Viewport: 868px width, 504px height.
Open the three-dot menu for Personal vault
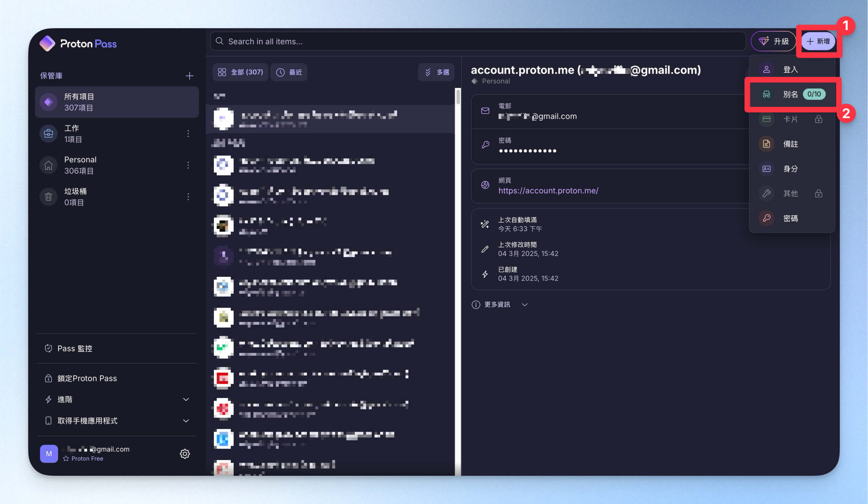[188, 165]
